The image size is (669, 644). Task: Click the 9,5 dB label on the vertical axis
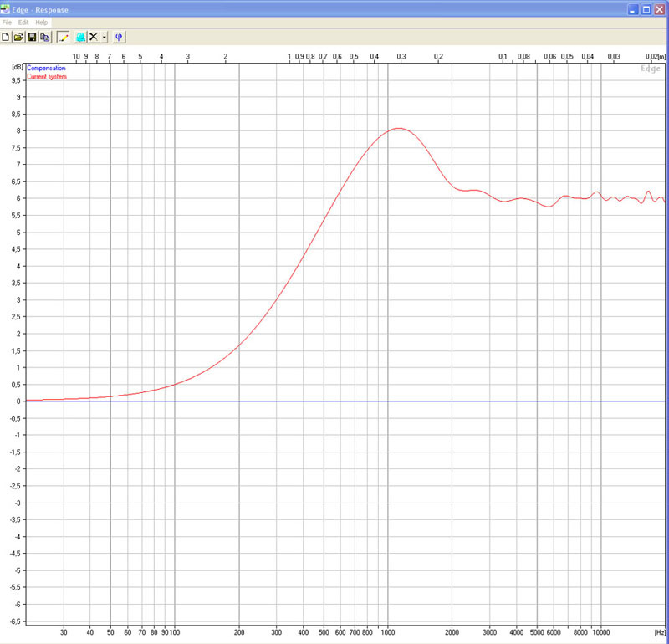[x=16, y=80]
